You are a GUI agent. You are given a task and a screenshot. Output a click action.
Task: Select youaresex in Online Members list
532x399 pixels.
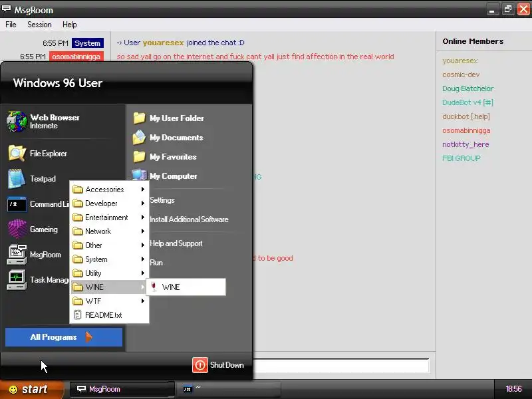(x=460, y=61)
